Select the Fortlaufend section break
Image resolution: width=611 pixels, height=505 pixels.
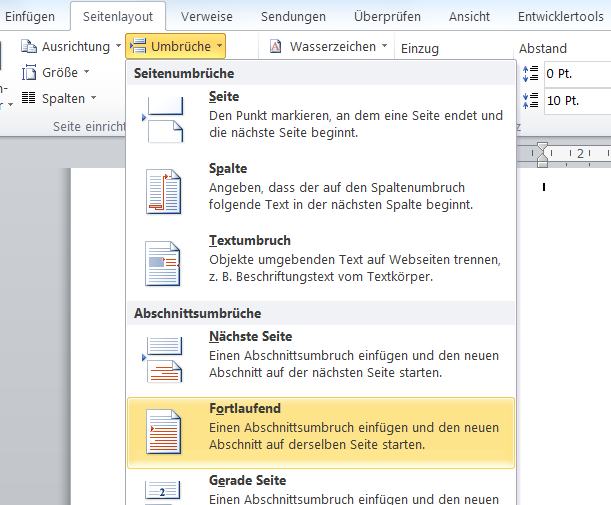point(321,433)
